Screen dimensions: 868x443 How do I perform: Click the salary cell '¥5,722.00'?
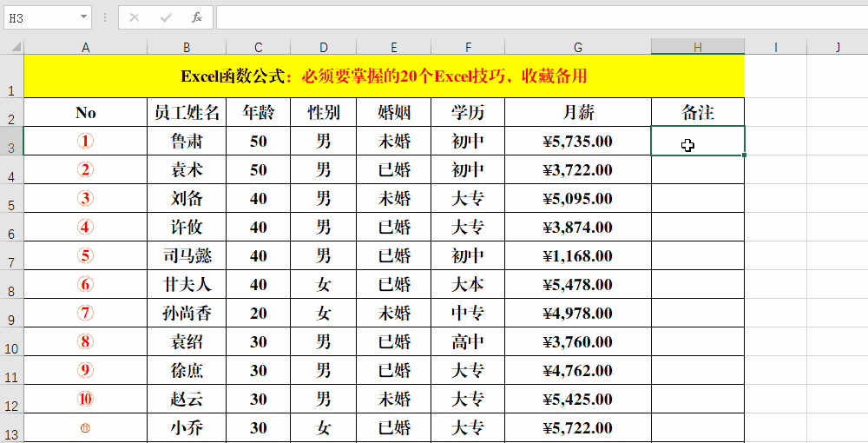click(578, 428)
